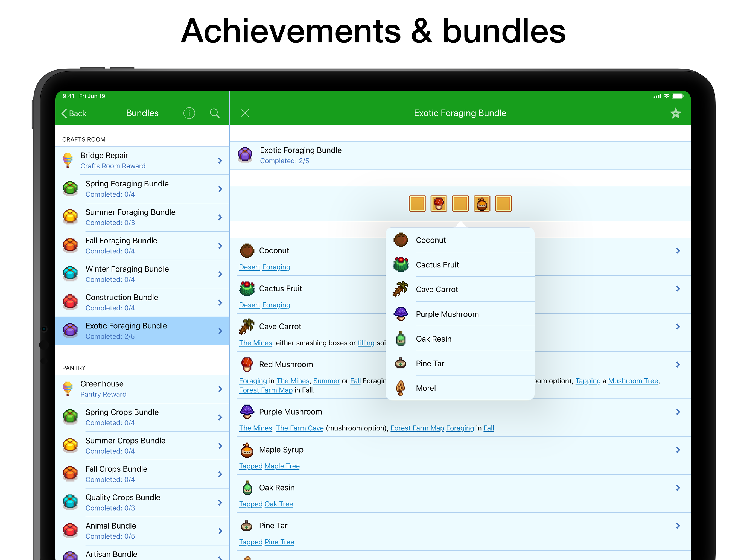Tap the orange Fall Foraging Bundle icon
747x560 pixels.
(70, 245)
